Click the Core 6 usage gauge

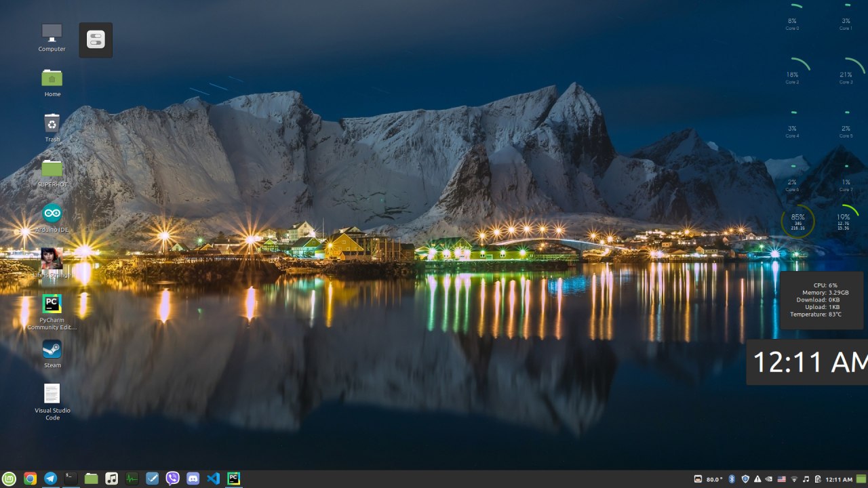click(x=792, y=178)
